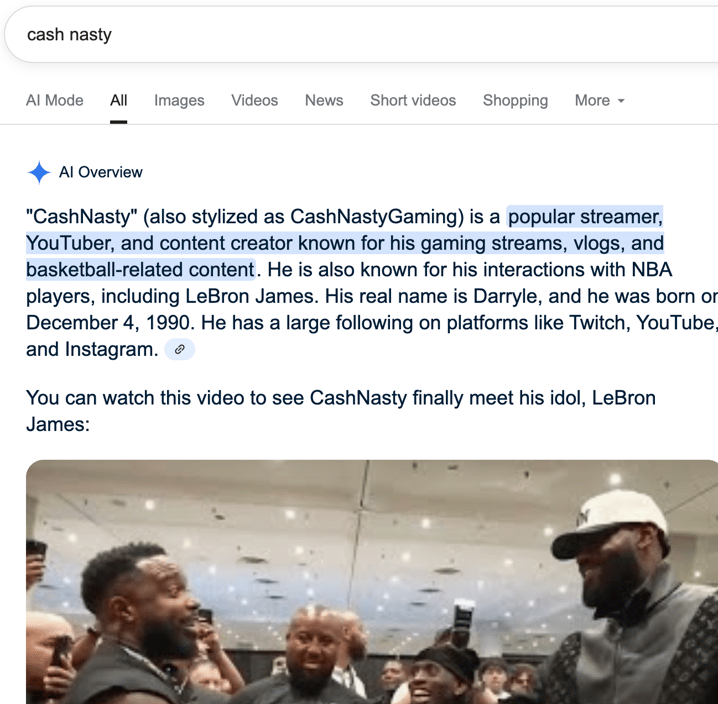Open the News tab

click(x=324, y=100)
